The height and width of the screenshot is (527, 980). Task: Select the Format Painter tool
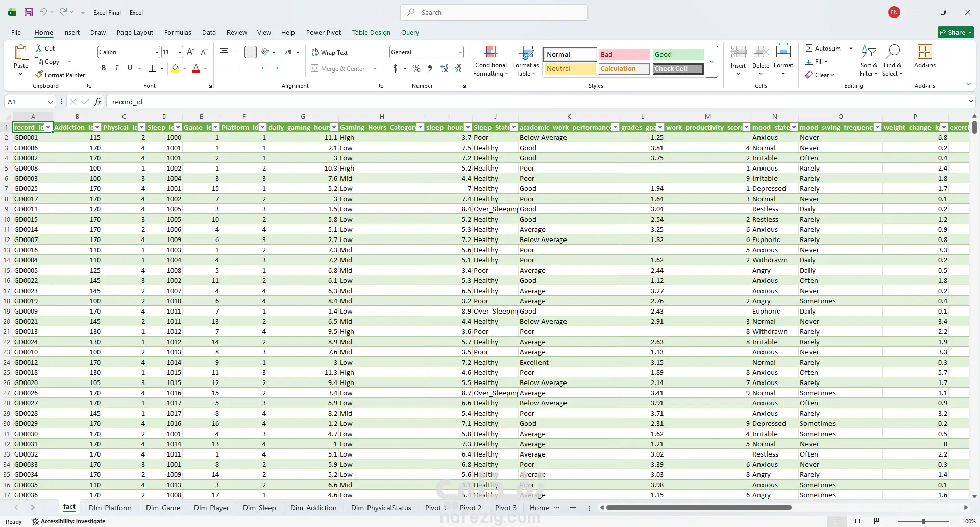[60, 75]
